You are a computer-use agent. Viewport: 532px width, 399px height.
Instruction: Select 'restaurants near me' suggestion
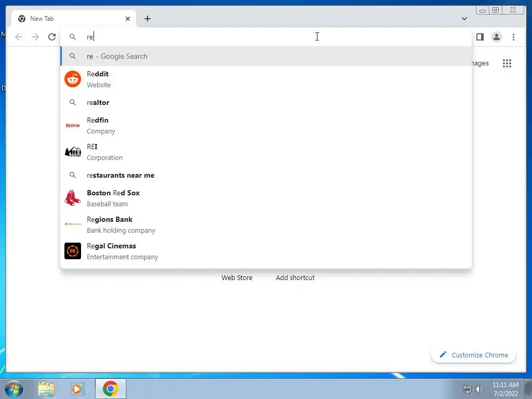(x=266, y=175)
